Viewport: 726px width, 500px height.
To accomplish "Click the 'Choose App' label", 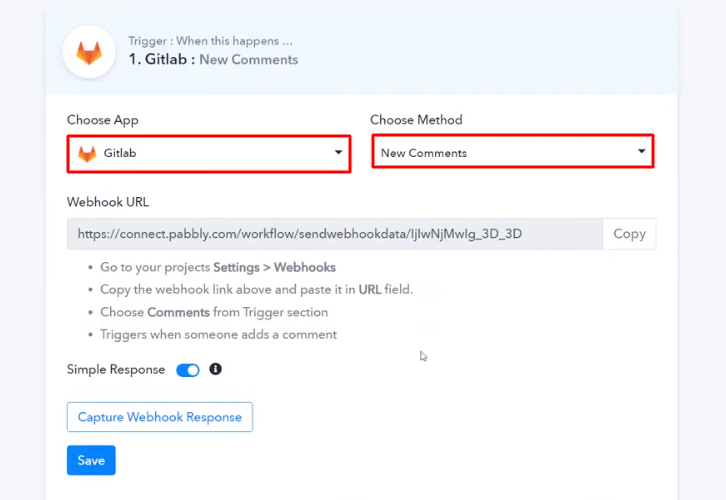I will coord(103,120).
